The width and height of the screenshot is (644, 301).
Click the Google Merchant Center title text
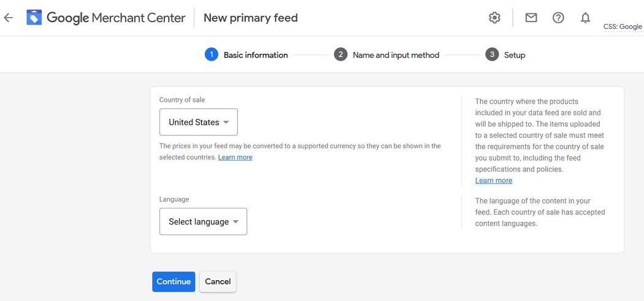click(x=116, y=18)
